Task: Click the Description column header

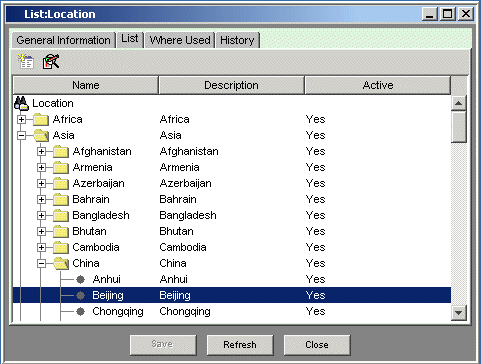Action: [231, 85]
